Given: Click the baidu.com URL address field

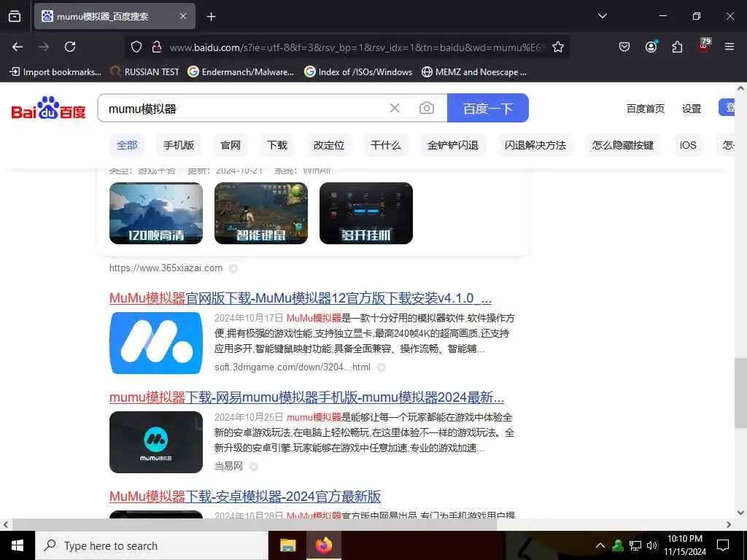Looking at the screenshot, I should coord(355,47).
